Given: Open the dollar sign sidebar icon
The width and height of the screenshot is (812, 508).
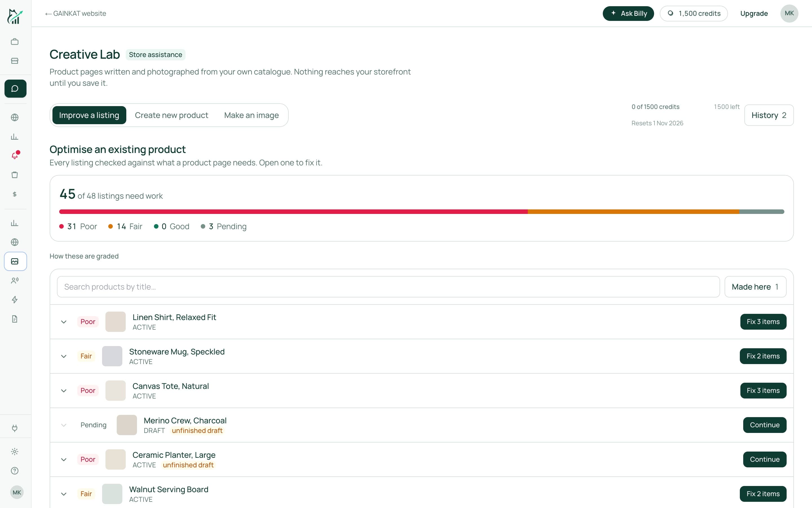Looking at the screenshot, I should (x=15, y=194).
